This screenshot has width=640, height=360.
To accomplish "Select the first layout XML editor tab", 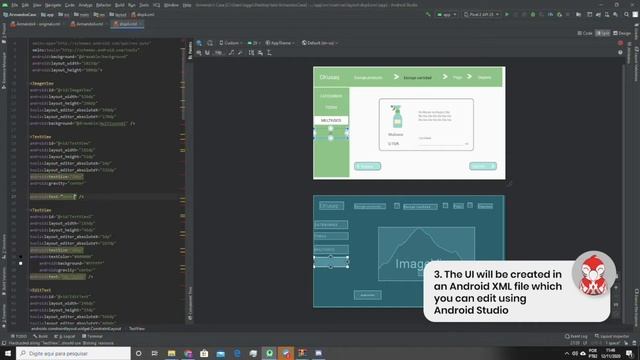I will click(x=37, y=24).
